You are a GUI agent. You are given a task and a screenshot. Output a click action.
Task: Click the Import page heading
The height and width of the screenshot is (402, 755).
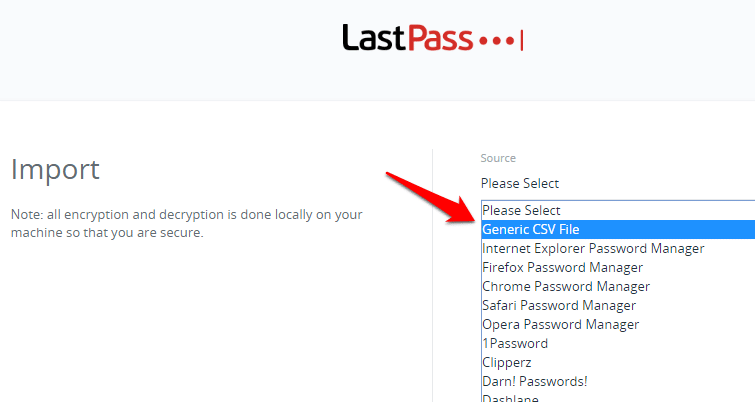55,169
